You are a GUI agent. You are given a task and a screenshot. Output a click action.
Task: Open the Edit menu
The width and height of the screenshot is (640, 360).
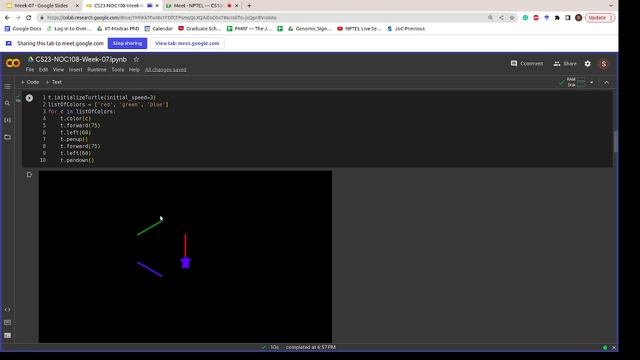coord(43,70)
